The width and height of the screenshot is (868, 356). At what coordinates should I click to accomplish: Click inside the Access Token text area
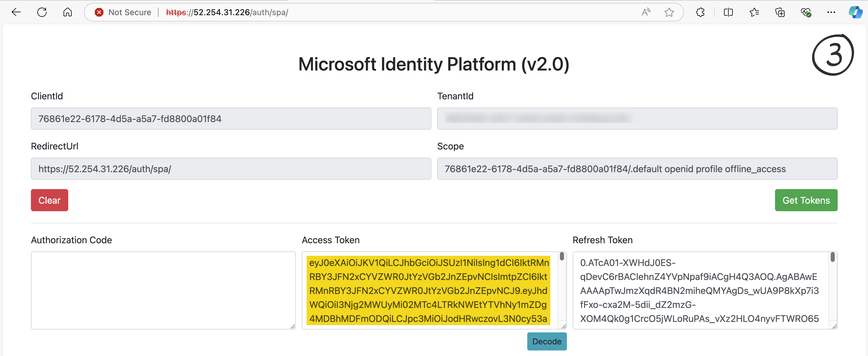434,290
